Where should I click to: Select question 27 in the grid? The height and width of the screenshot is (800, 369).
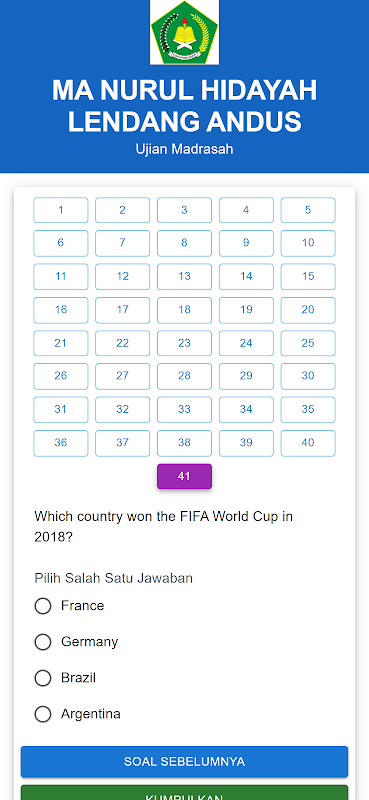tap(122, 376)
